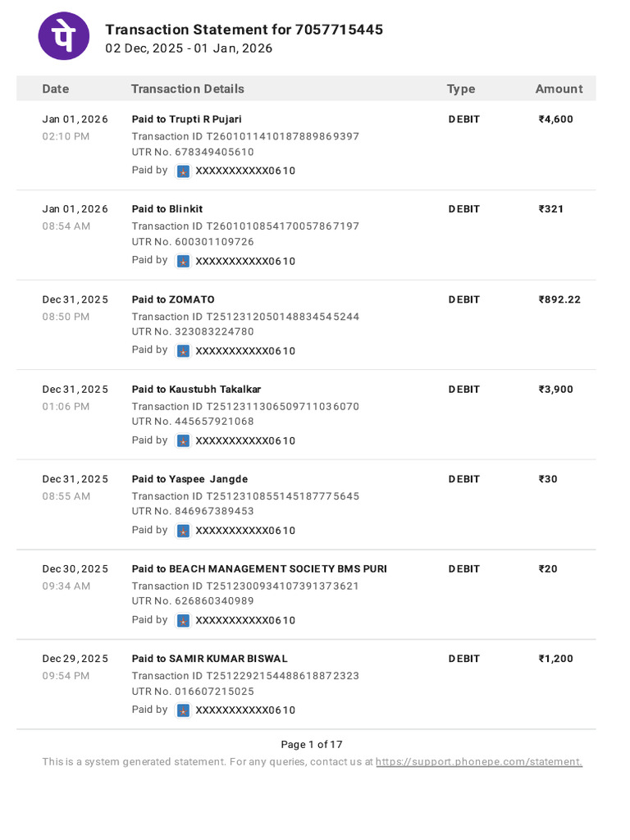
Task: Click bank icon in SAMIR KUMAR BISWAL transaction
Action: (183, 710)
